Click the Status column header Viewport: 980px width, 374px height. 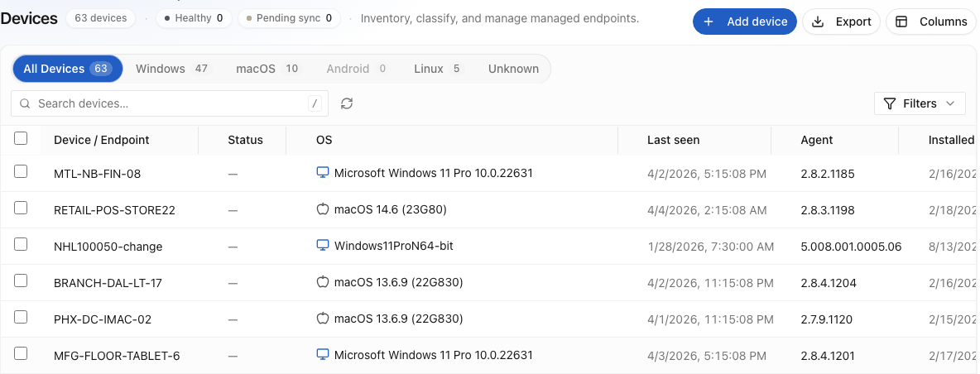point(246,140)
